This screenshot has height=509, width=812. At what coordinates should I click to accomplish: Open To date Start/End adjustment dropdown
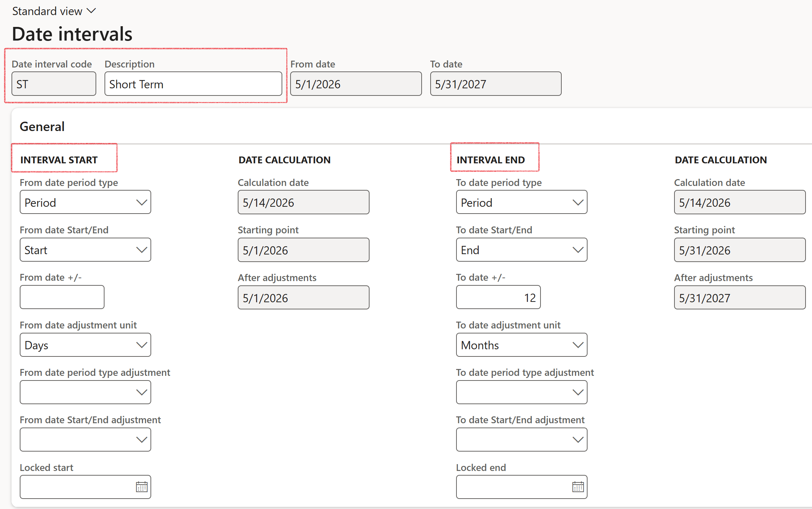(x=521, y=439)
